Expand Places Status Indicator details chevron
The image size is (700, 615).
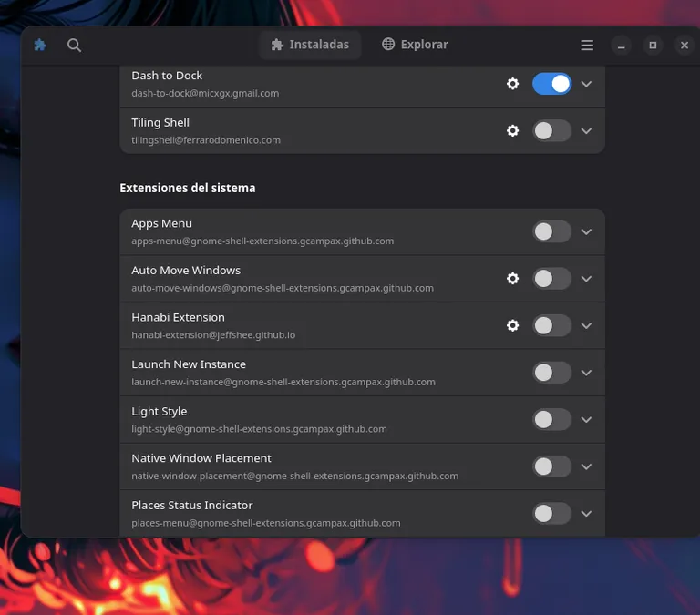(x=586, y=513)
